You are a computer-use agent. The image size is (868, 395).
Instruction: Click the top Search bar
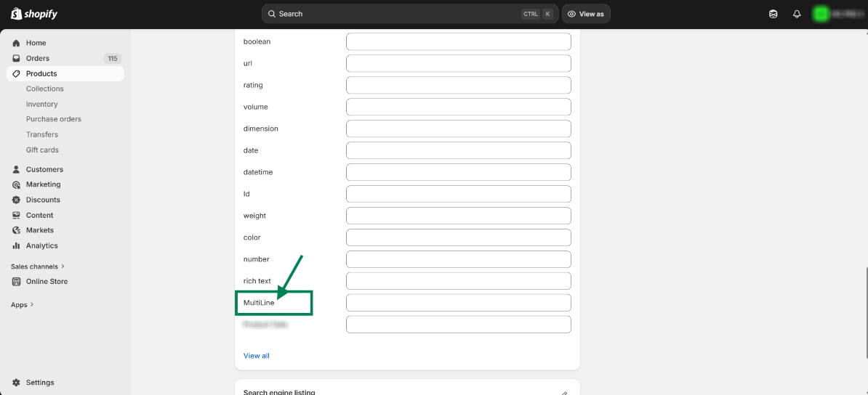(x=393, y=14)
